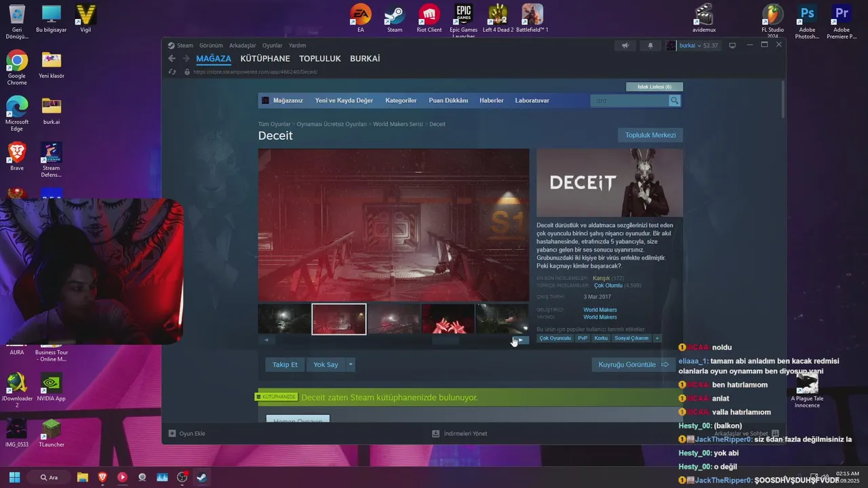Select Vigil desktop icon
This screenshot has width=868, height=488.
tap(85, 18)
